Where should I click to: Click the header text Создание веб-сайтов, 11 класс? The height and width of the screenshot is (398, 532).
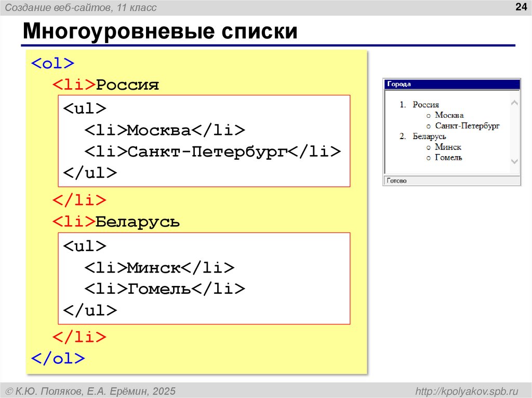click(x=81, y=7)
